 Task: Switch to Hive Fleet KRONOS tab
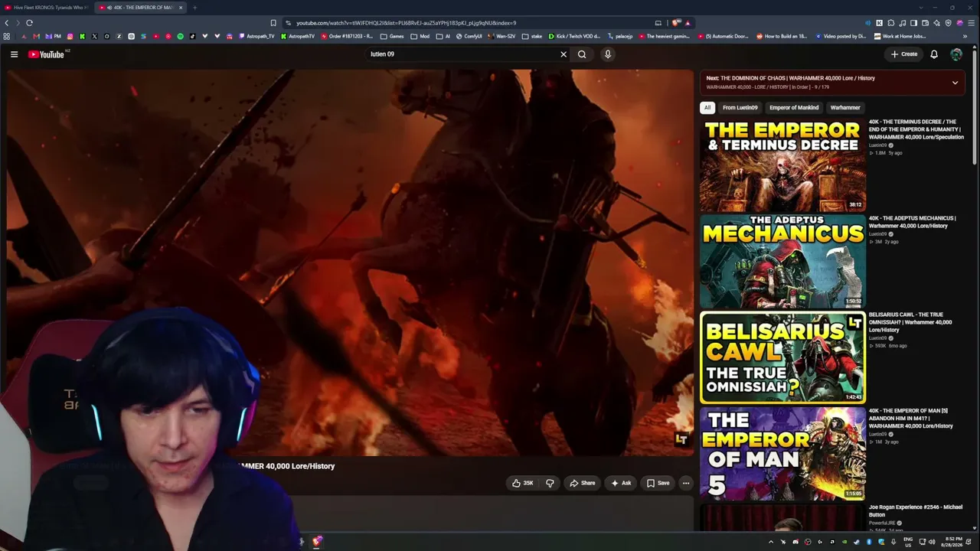pos(46,8)
